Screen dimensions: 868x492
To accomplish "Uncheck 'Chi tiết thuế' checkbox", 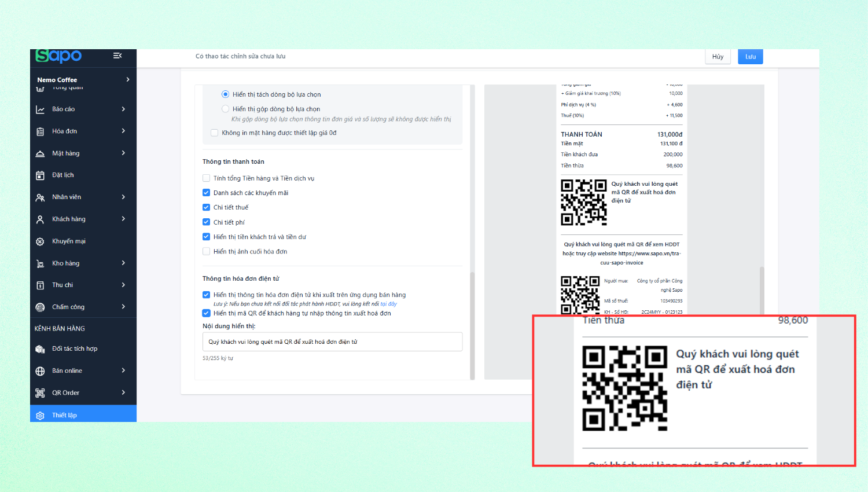I will (x=206, y=207).
